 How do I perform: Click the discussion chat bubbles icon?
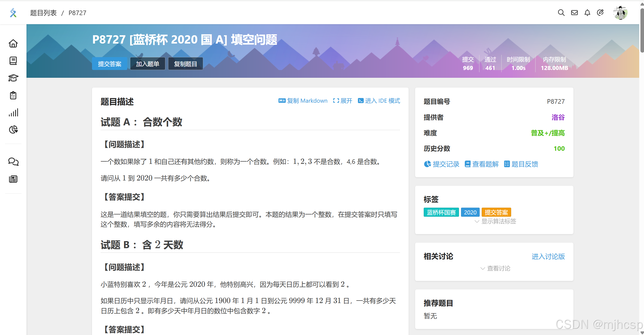[x=13, y=162]
